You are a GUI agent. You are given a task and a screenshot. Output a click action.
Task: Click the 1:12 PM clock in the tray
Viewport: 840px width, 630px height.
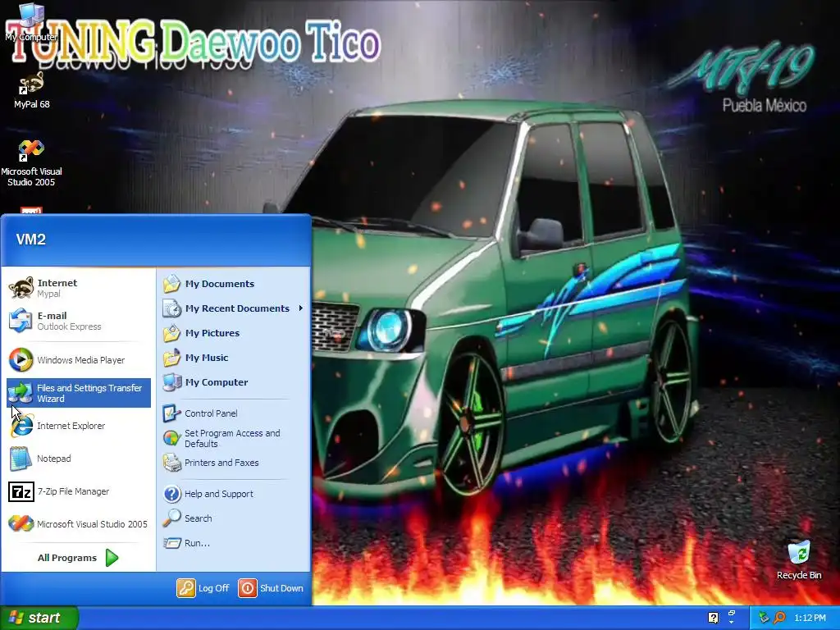(x=810, y=619)
